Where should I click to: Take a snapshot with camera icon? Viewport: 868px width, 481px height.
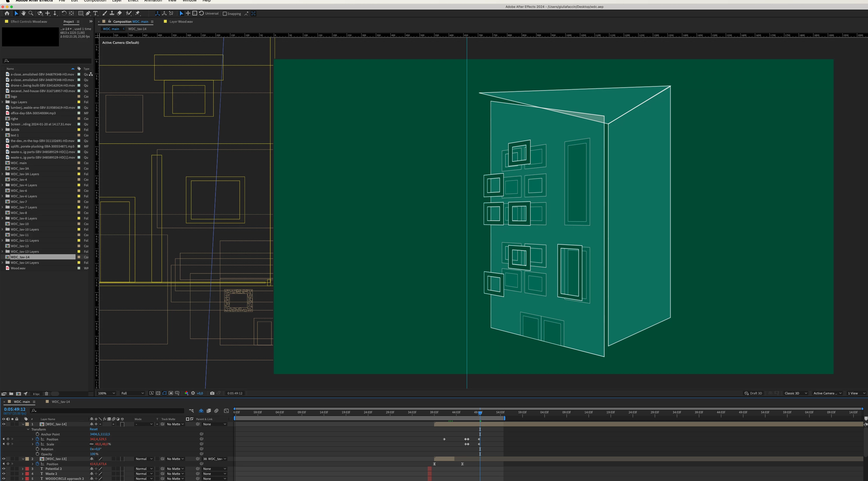[x=212, y=393]
